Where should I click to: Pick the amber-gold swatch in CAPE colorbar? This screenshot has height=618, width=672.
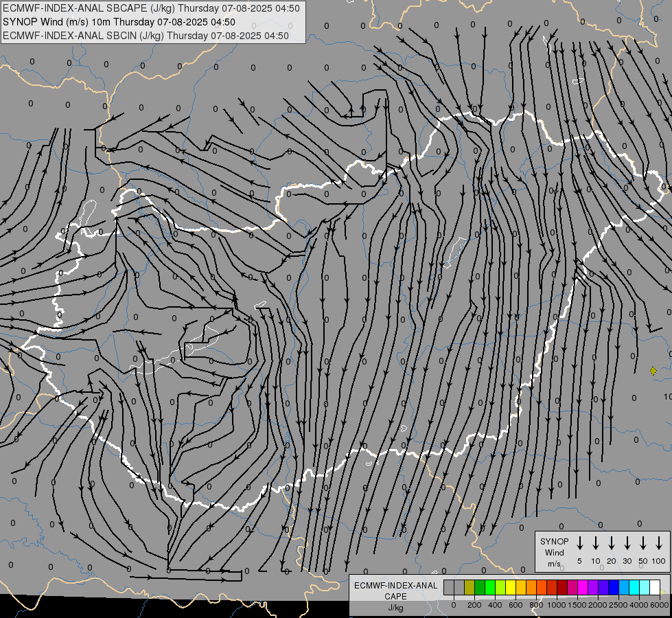pos(521,587)
